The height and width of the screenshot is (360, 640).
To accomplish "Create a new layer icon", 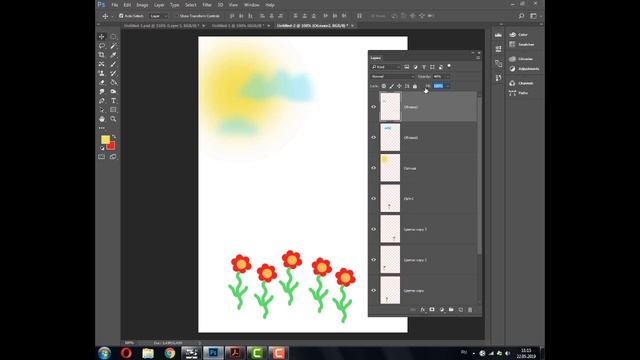I will [x=461, y=310].
